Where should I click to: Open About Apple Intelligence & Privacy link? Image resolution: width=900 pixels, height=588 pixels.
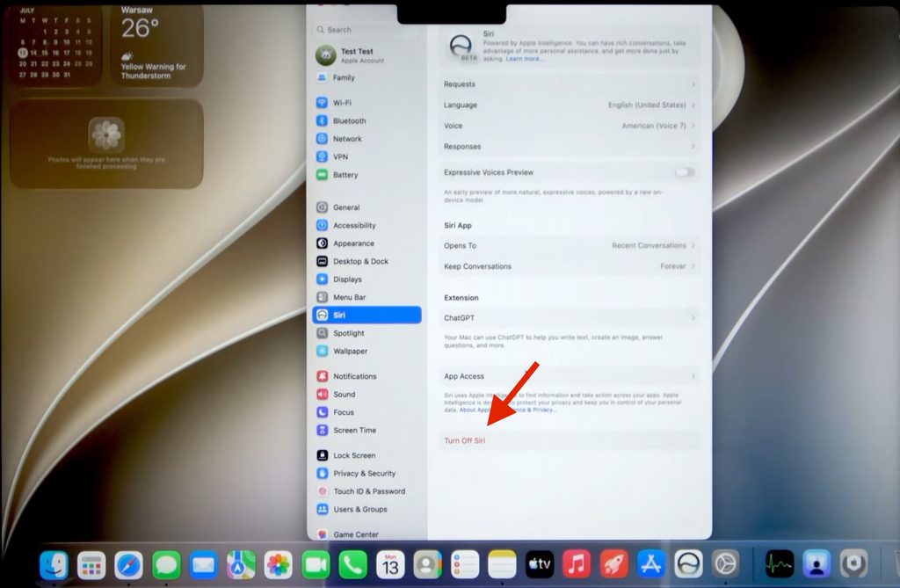507,410
